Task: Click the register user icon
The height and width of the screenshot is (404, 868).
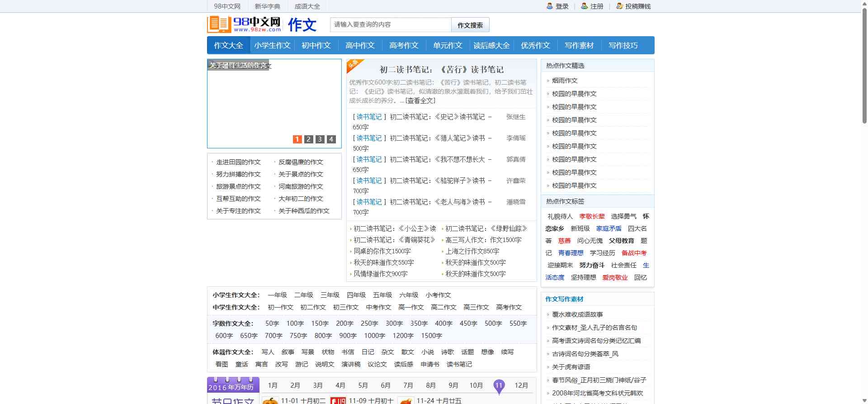Action: (x=584, y=6)
